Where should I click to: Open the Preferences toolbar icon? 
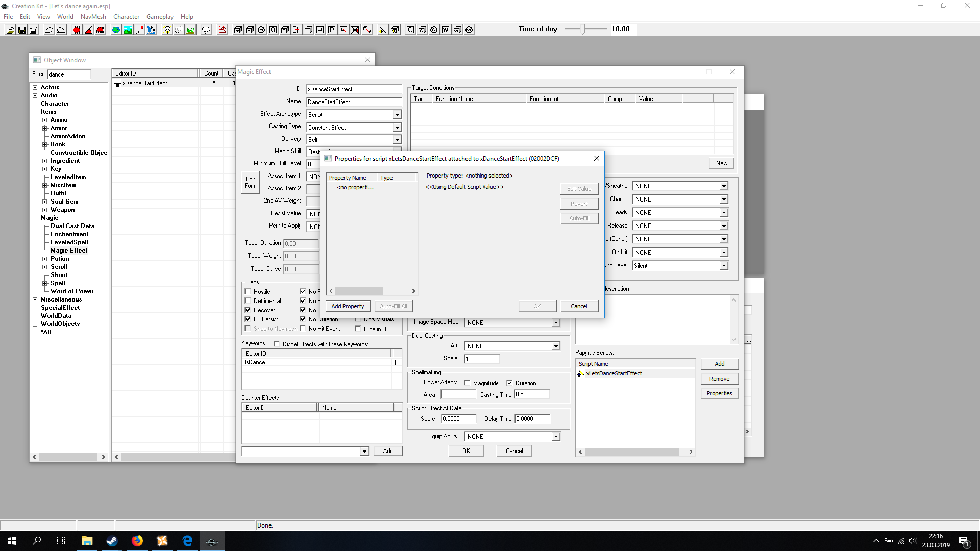click(x=34, y=30)
